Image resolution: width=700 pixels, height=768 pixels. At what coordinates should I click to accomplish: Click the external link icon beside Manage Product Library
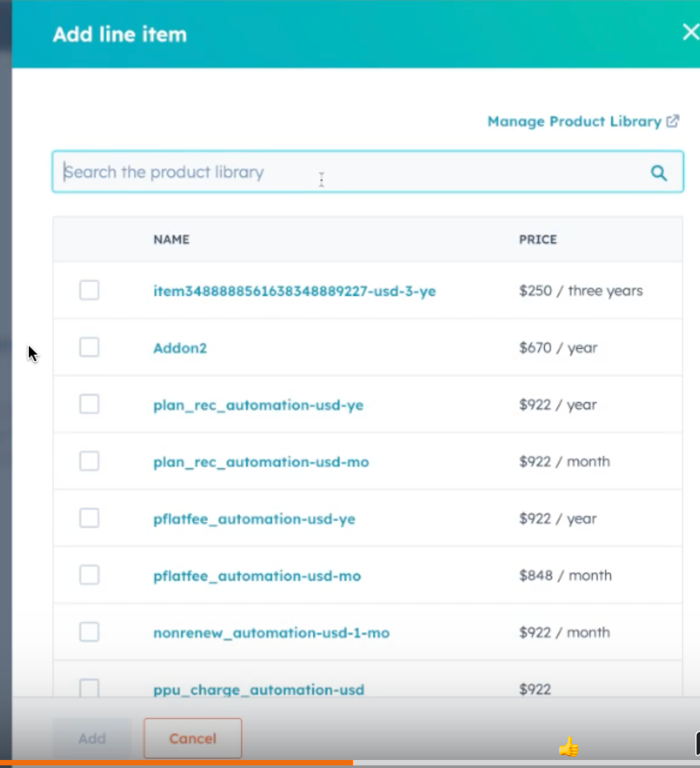673,121
